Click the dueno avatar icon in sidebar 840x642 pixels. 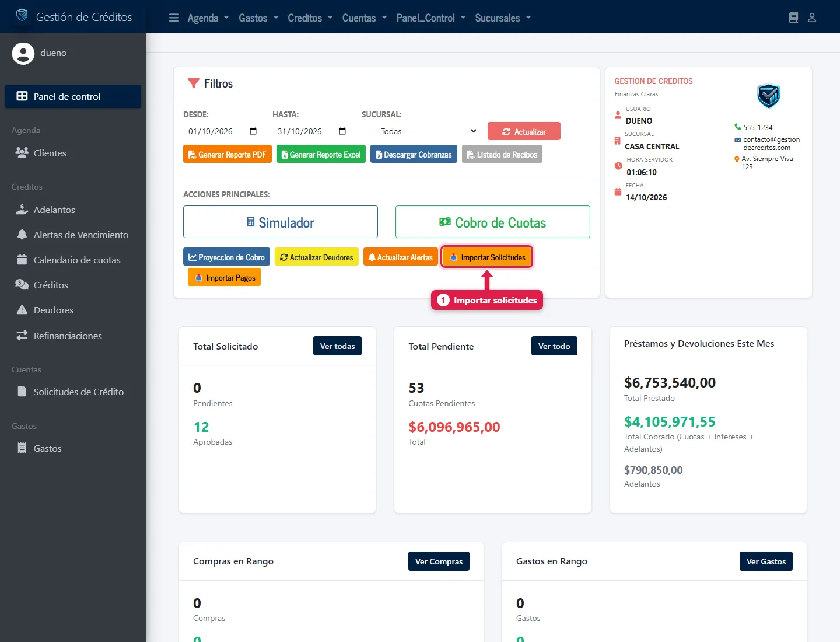[23, 53]
